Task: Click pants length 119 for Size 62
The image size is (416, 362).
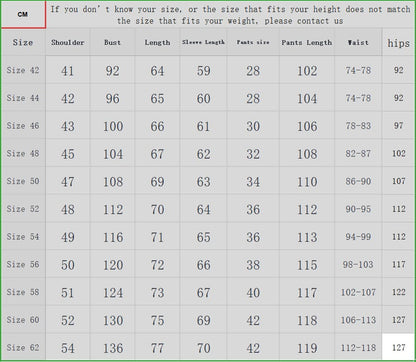Action: pos(307,348)
